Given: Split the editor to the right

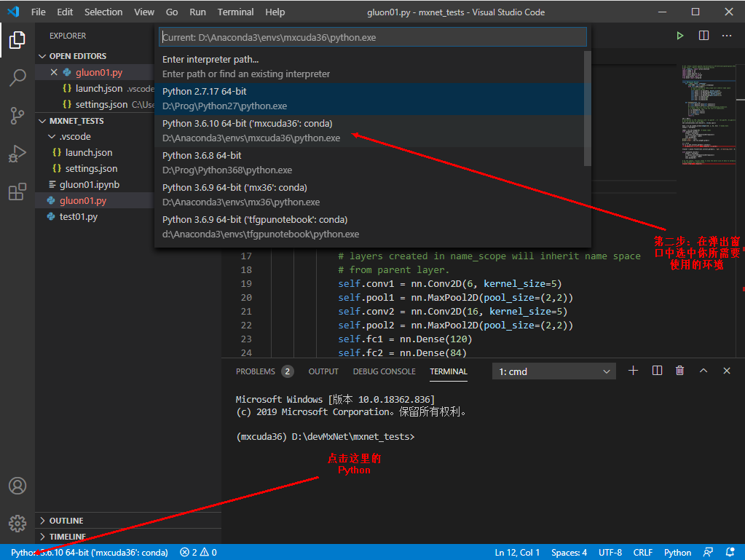Looking at the screenshot, I should [703, 36].
